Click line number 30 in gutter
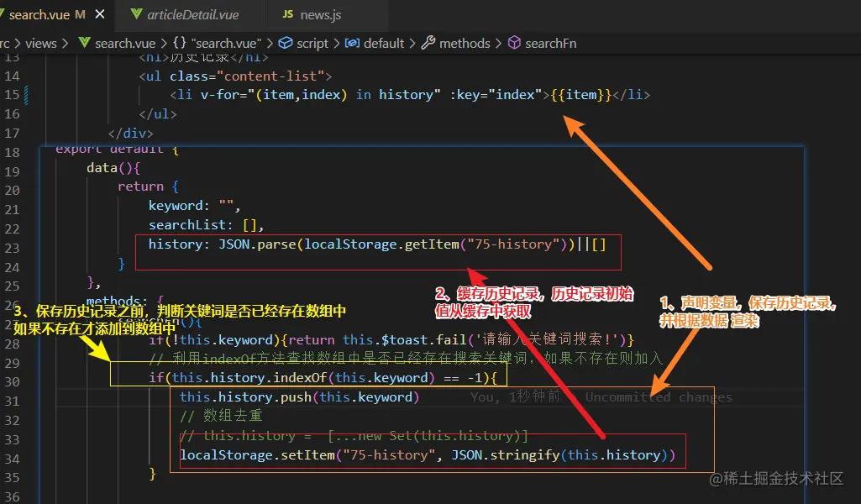This screenshot has height=504, width=861. click(x=12, y=382)
